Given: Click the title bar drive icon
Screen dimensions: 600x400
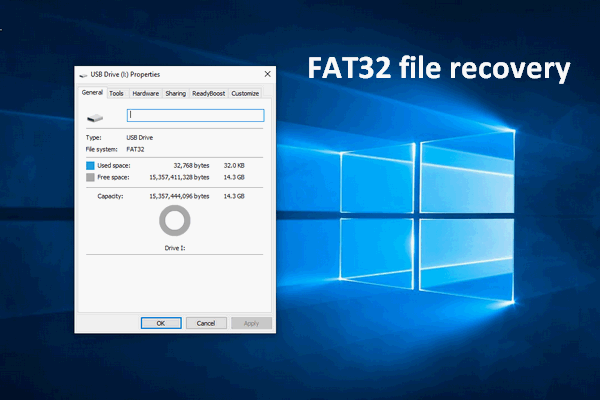Looking at the screenshot, I should tap(83, 75).
